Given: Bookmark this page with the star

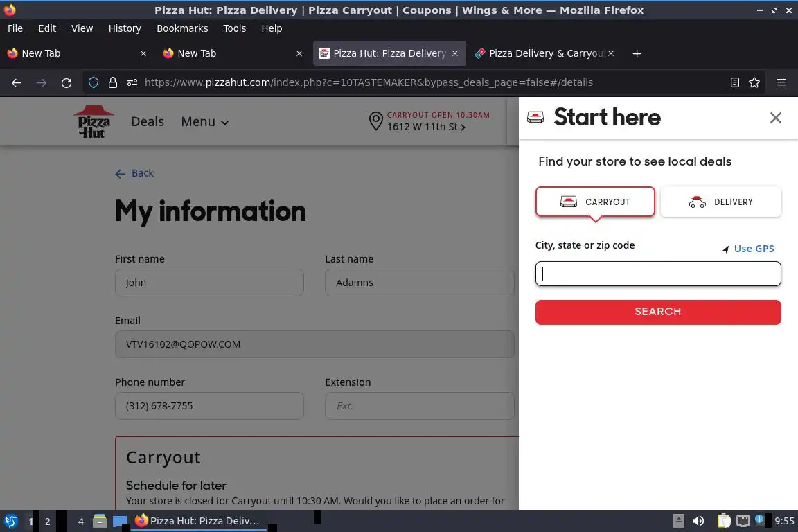Looking at the screenshot, I should coord(754,82).
